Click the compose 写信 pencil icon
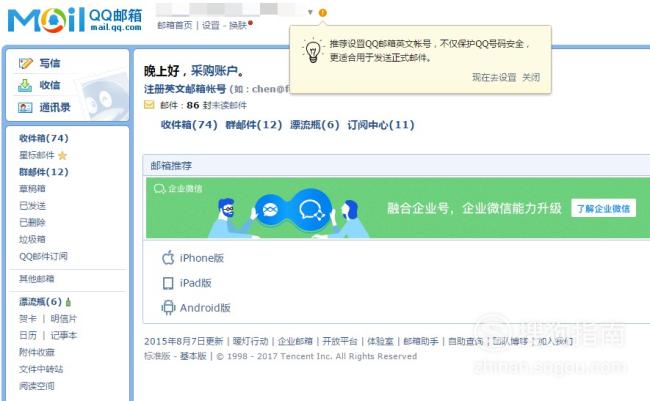 25,63
